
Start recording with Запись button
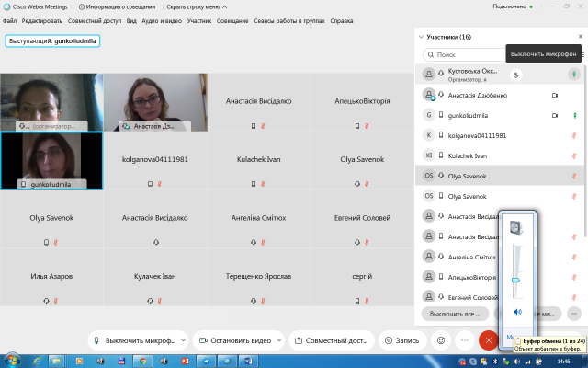click(x=402, y=340)
